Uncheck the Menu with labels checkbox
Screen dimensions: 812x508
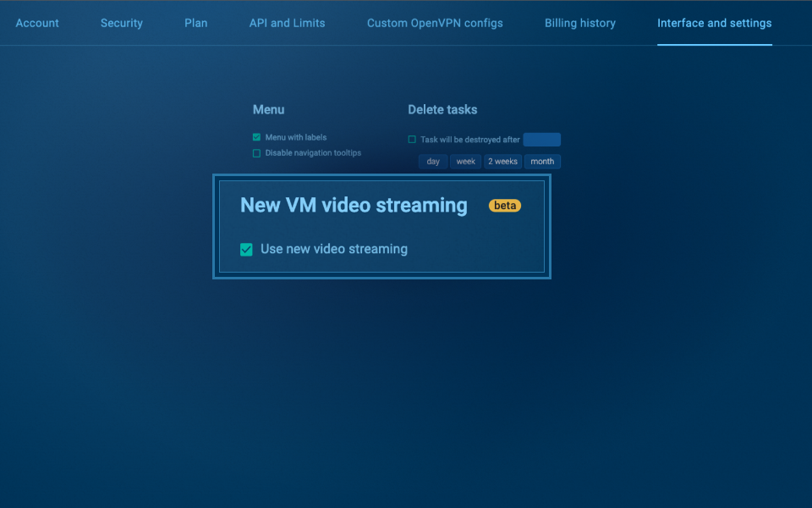click(256, 137)
